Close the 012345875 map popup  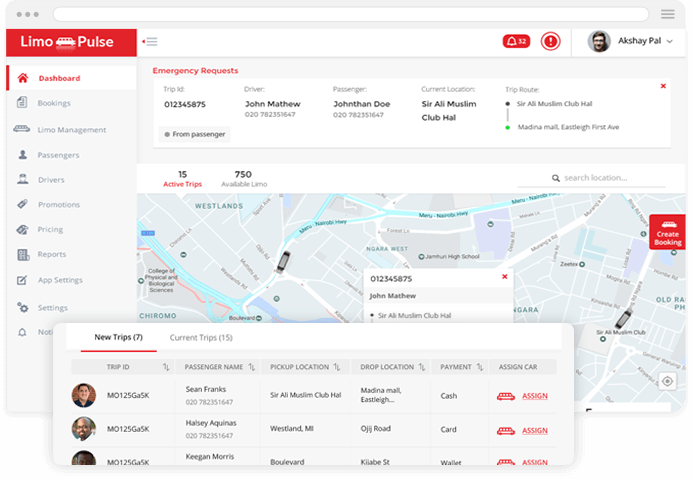click(505, 277)
